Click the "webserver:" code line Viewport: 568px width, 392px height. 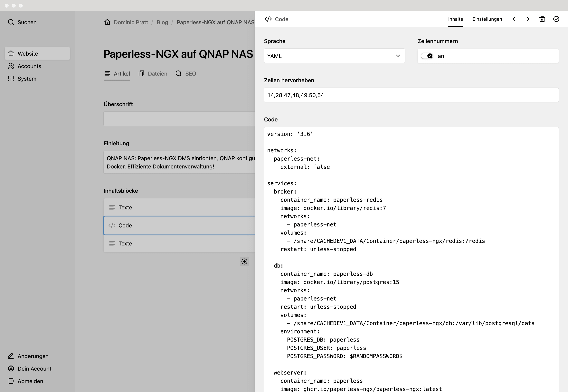click(290, 372)
